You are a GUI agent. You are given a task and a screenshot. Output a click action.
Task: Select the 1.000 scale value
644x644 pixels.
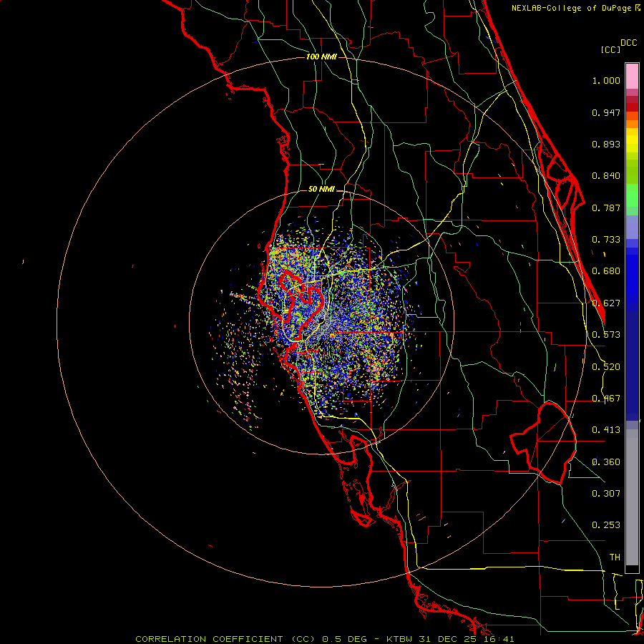[x=606, y=80]
